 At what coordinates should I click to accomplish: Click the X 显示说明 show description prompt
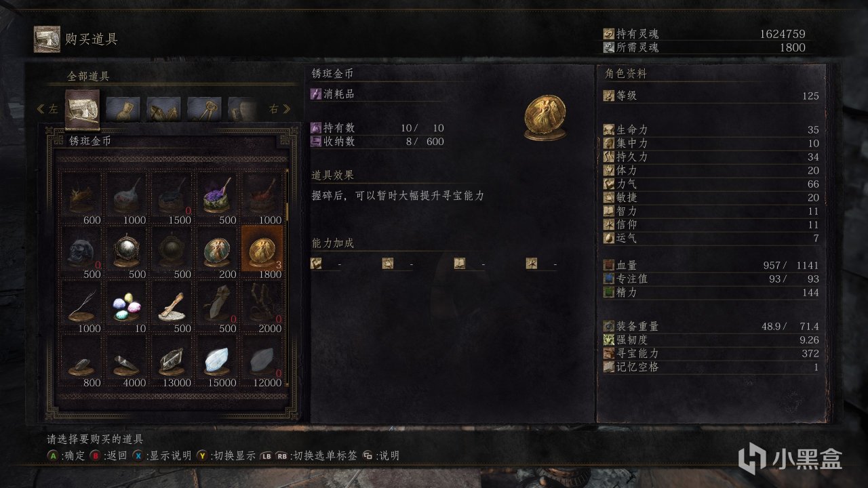(x=162, y=455)
